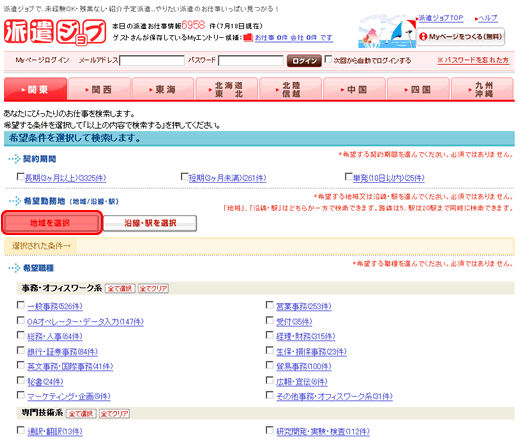This screenshot has width=520, height=439.
Task: Enable 次回から自動でログインする checkbox
Action: click(328, 59)
